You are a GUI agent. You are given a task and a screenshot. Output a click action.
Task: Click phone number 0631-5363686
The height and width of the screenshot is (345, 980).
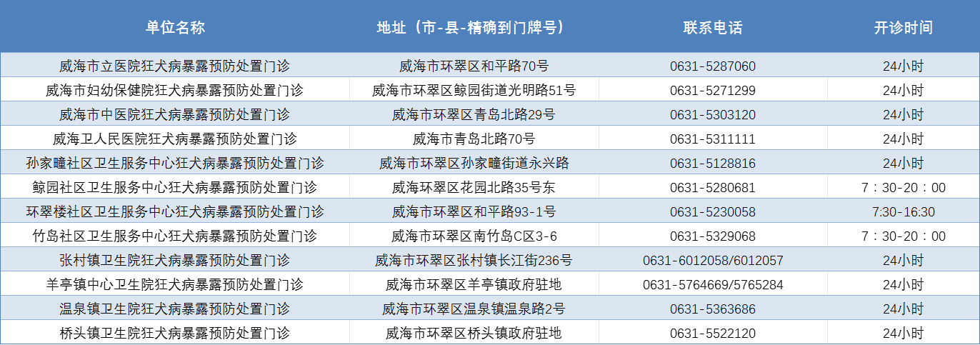click(712, 309)
